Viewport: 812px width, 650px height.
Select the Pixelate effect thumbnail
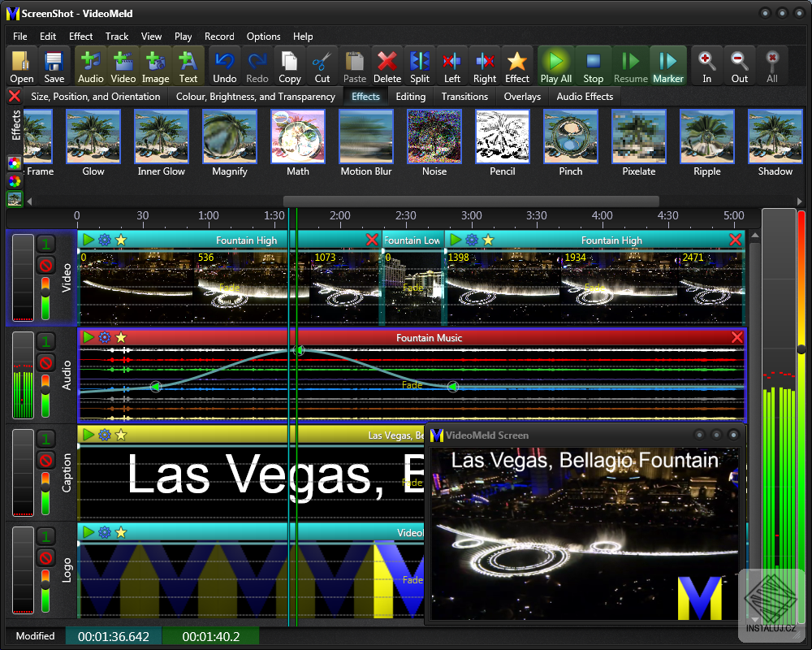[x=638, y=136]
